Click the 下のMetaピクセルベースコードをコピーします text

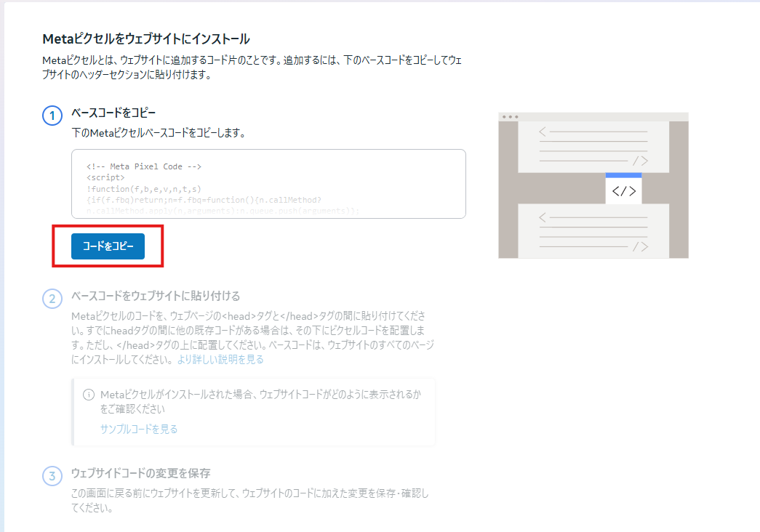[159, 133]
